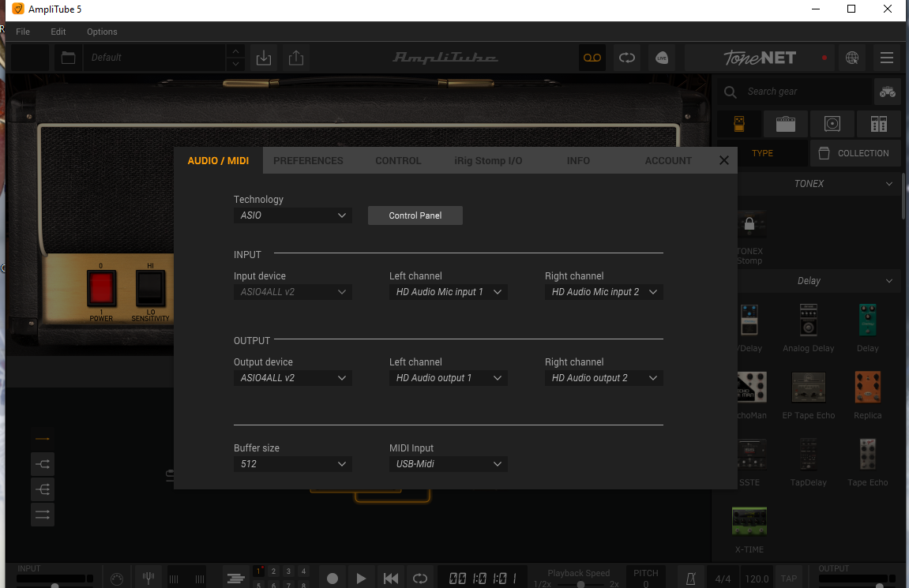Select the rack effects gear category
Viewport: 909px width, 588px height.
point(879,123)
